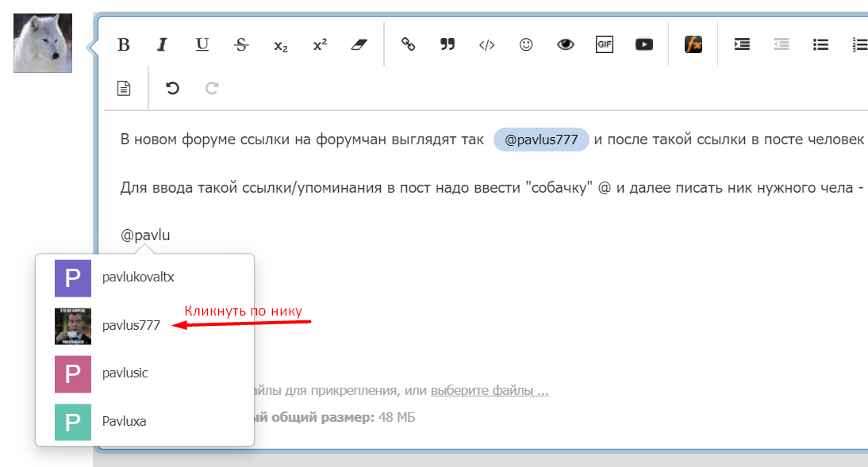Screen dimensions: 868x467
Task: Open the emoji smiley picker
Action: [526, 44]
